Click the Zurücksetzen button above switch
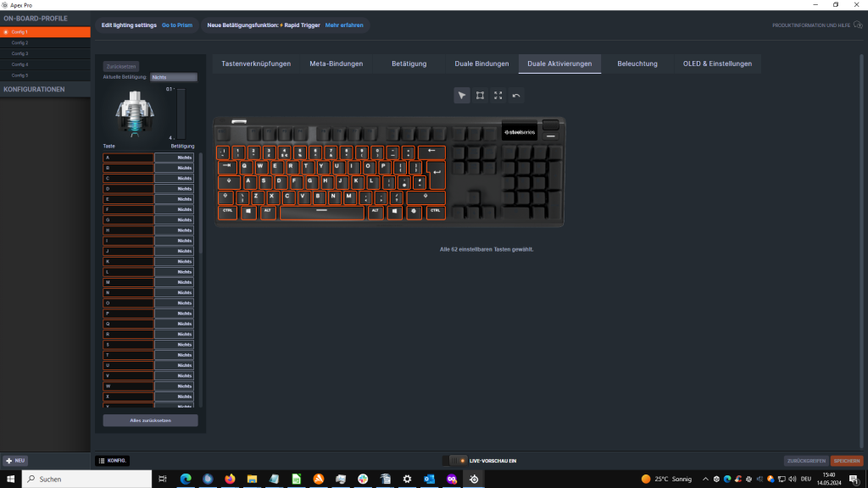868x488 pixels. 121,66
